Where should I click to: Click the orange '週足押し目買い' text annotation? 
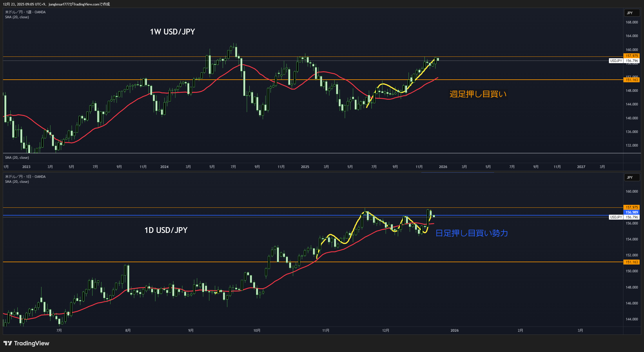click(478, 94)
